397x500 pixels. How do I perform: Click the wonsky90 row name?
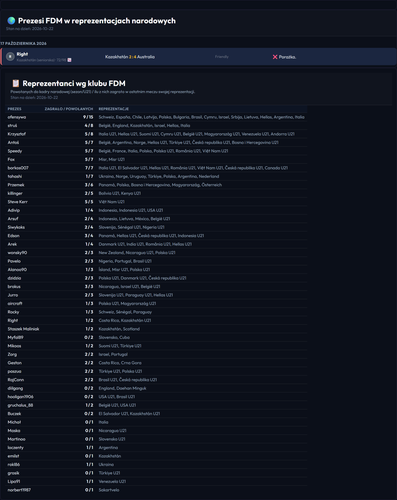[17, 253]
